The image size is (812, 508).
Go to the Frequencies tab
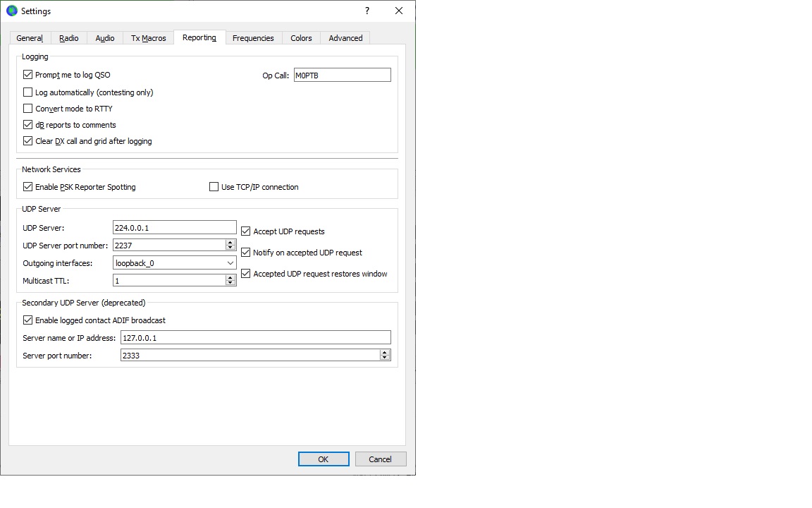click(253, 38)
